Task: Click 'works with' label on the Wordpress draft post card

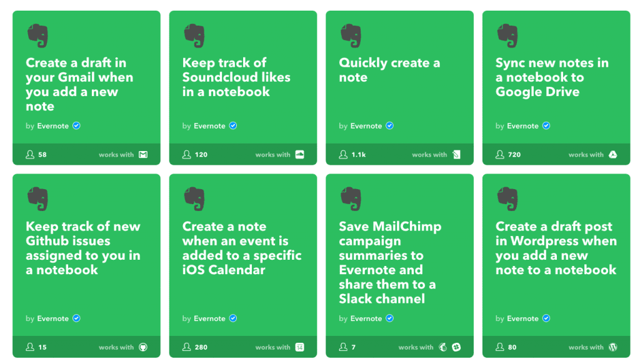Action: 586,347
